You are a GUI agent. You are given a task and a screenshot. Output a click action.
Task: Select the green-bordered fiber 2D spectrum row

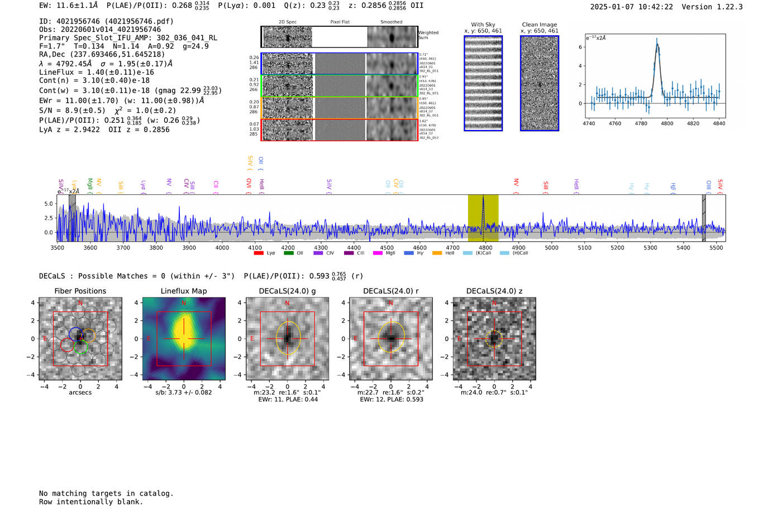click(x=340, y=86)
